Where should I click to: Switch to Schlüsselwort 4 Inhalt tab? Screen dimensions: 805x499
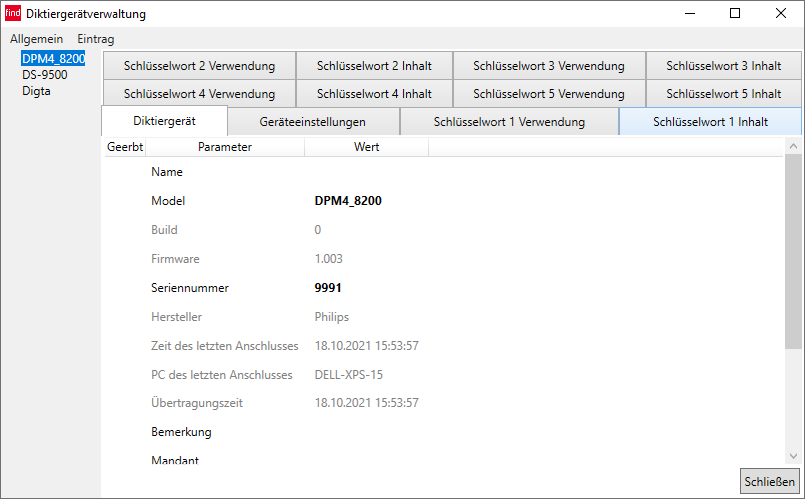click(374, 94)
